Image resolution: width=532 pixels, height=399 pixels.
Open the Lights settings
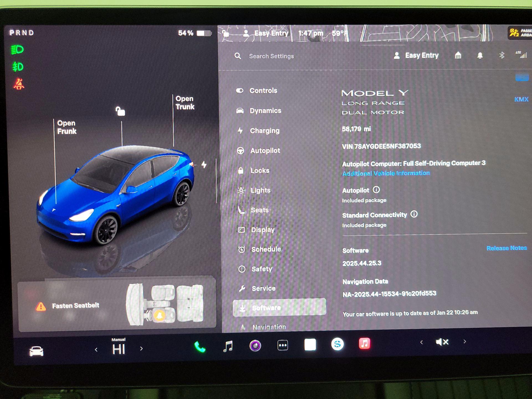(x=260, y=190)
